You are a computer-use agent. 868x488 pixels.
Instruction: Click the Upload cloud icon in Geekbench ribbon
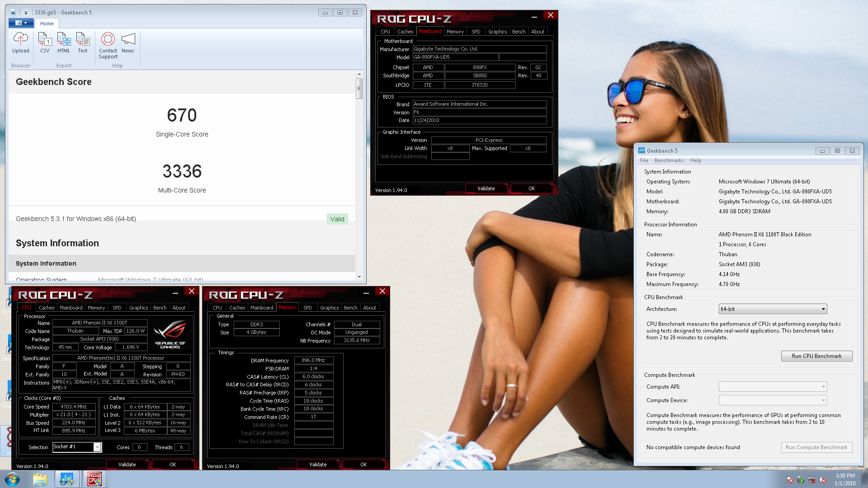click(21, 39)
